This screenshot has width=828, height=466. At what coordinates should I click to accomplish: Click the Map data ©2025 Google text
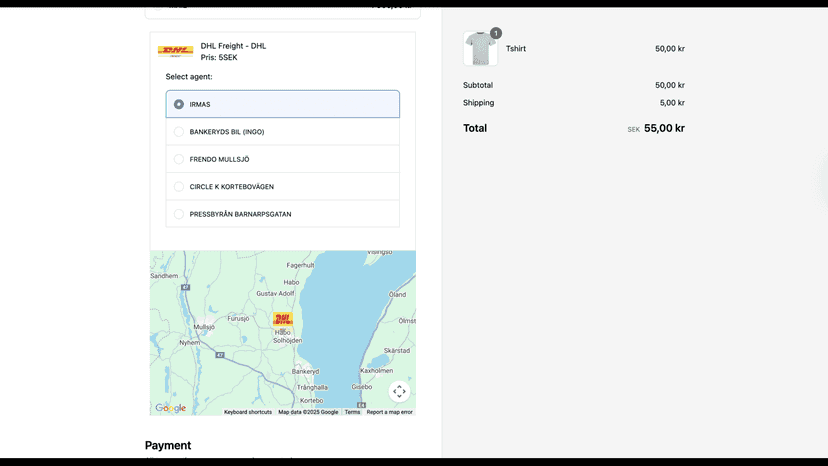[308, 412]
